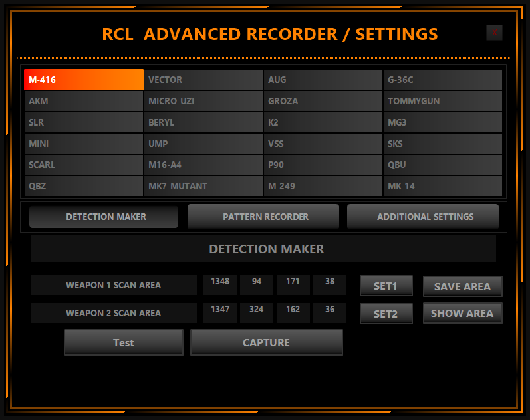Edit weapon 2 field showing 162
The image size is (530, 420).
[293, 313]
